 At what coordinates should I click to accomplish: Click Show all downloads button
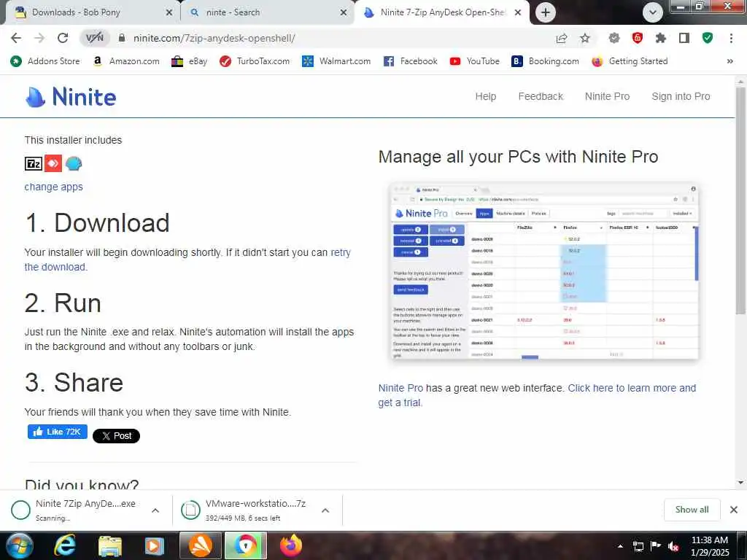(x=692, y=510)
